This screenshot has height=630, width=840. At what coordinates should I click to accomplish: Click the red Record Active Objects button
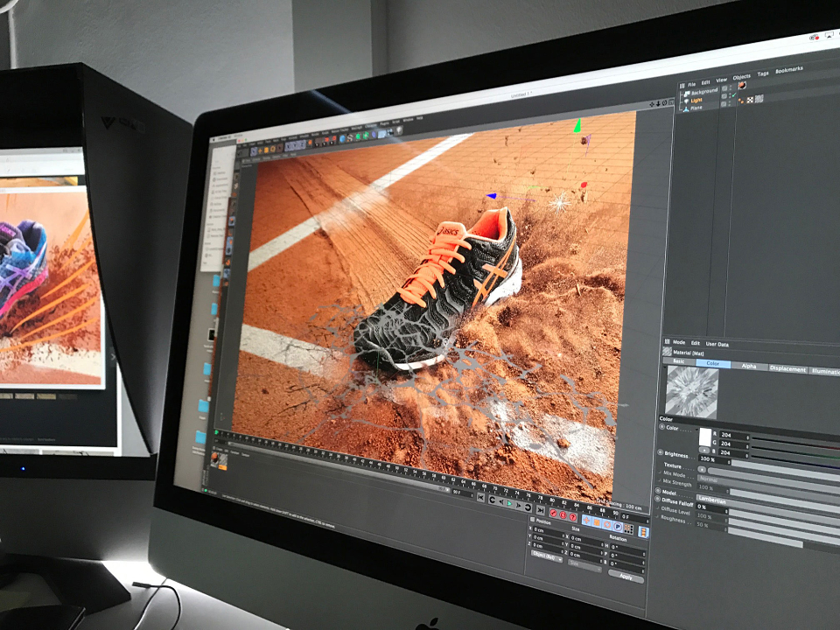tap(553, 513)
